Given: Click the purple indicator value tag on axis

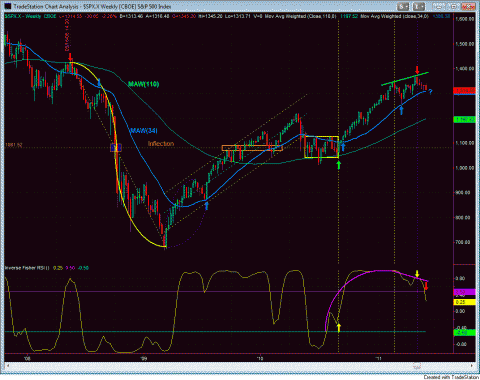Looking at the screenshot, I should [465, 292].
